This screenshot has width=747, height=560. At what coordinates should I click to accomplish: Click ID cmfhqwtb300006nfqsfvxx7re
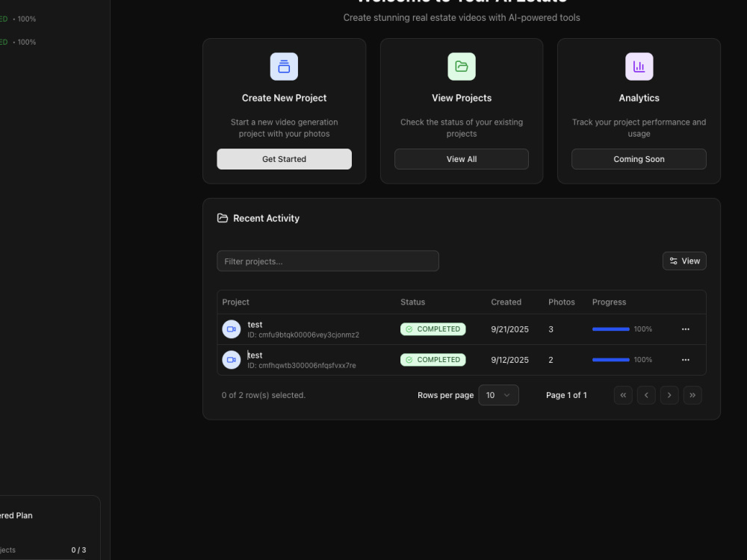[302, 365]
